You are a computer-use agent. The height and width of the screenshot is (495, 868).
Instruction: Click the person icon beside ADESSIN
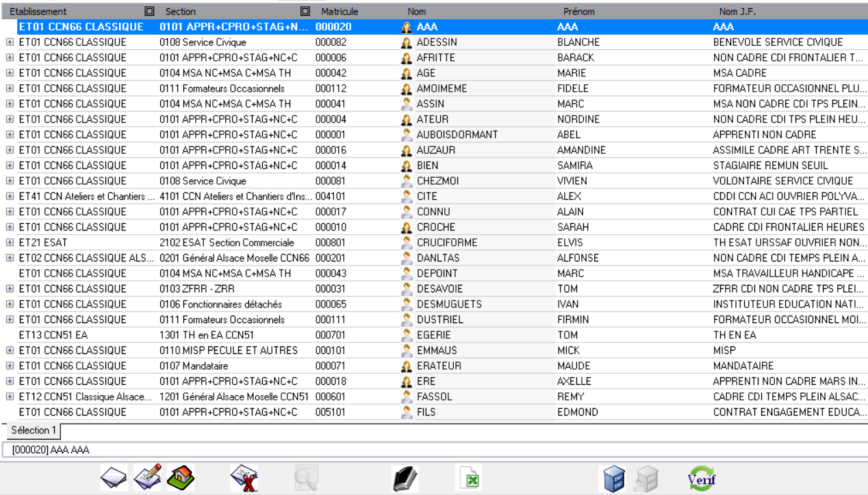coord(407,42)
